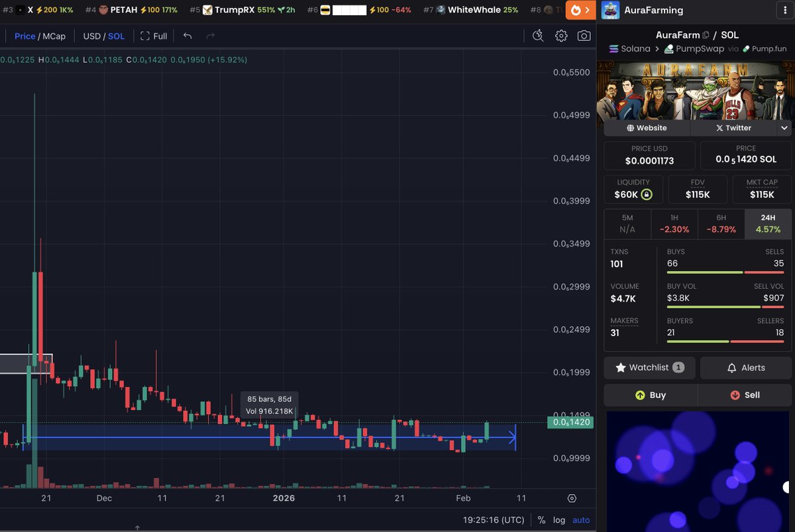Click the BUY VOL $3.8K value
Viewport: 795px width, 532px height.
point(678,298)
